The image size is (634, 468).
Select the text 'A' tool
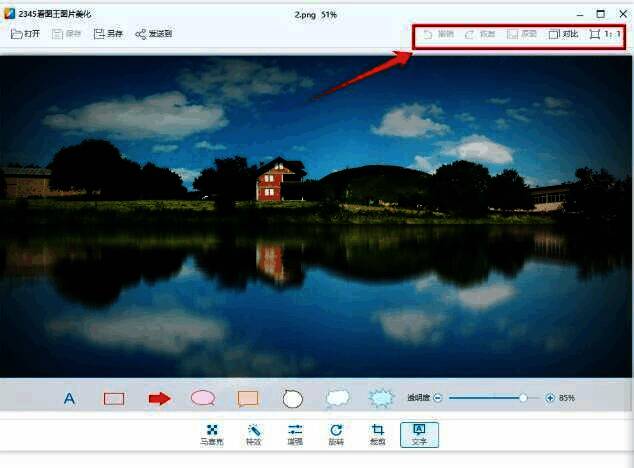coord(70,398)
